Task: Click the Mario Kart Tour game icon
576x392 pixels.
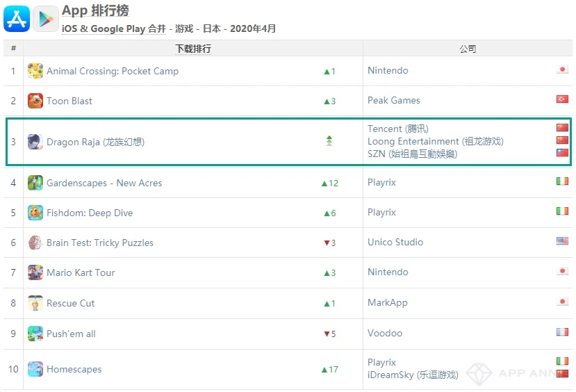Action: (x=35, y=272)
